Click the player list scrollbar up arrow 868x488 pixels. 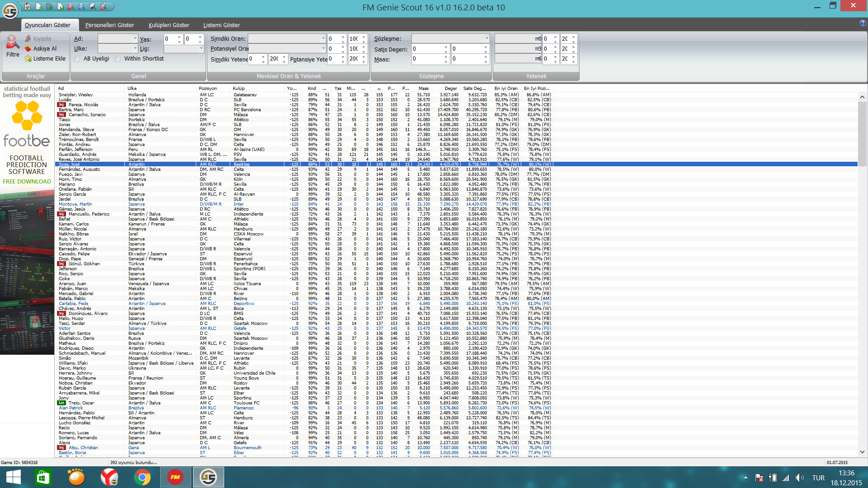coord(862,97)
